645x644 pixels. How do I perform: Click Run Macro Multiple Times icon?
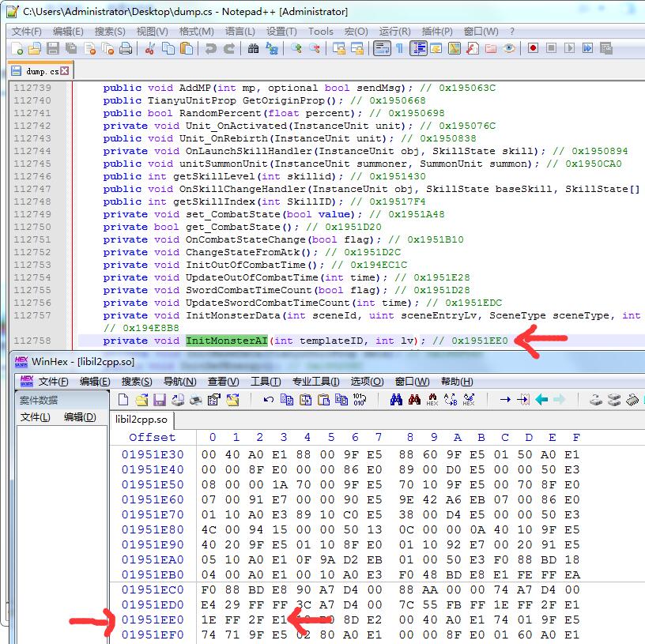[588, 48]
